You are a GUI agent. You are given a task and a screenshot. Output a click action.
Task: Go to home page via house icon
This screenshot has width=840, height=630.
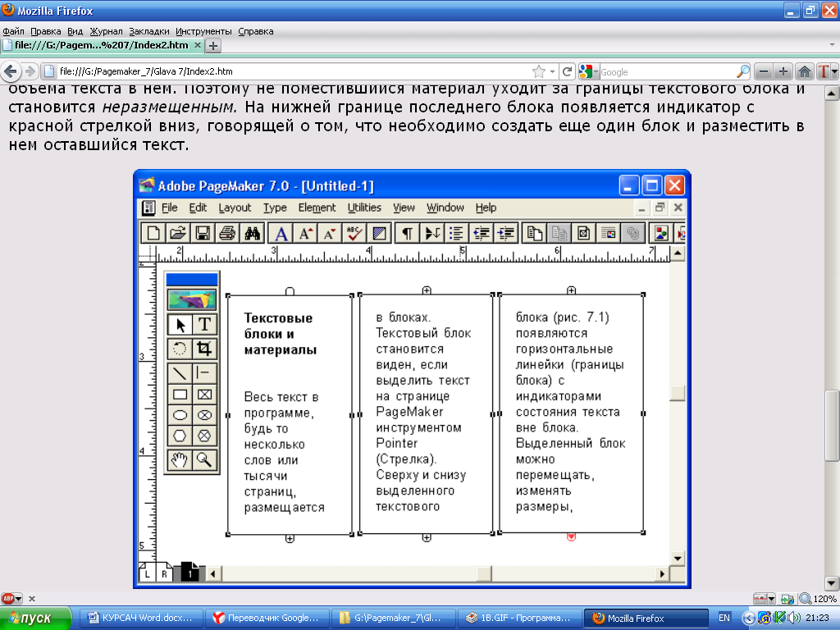coord(804,71)
